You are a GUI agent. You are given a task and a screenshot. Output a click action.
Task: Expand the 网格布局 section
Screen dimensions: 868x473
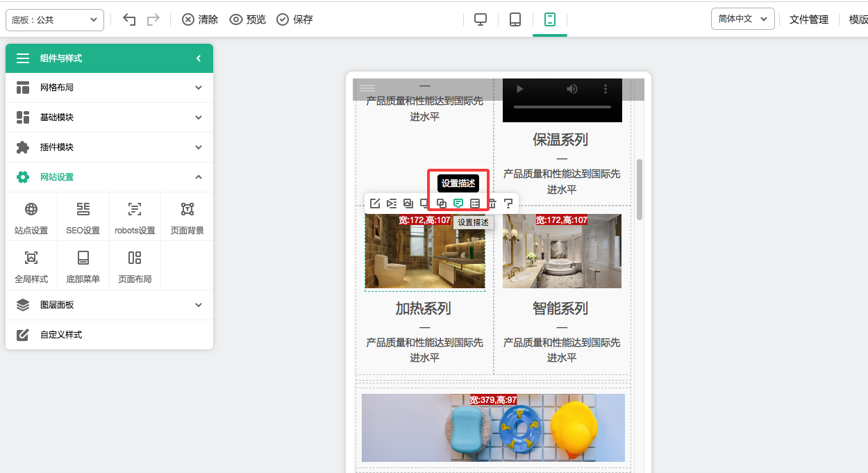point(109,88)
